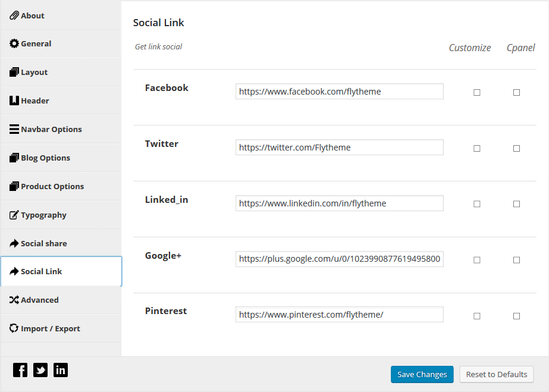Click the Cpanel column header

pyautogui.click(x=520, y=48)
